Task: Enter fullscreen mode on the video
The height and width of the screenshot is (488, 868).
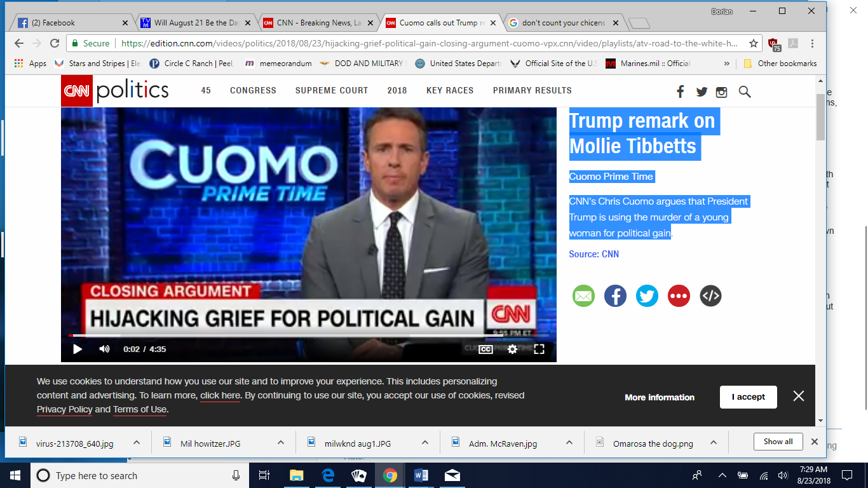Action: [539, 349]
